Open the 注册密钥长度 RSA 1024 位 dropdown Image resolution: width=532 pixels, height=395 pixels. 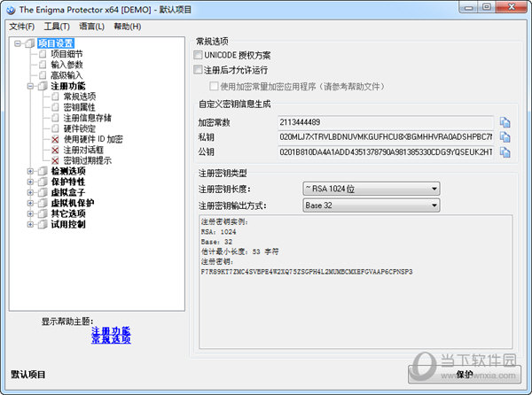pyautogui.click(x=372, y=189)
